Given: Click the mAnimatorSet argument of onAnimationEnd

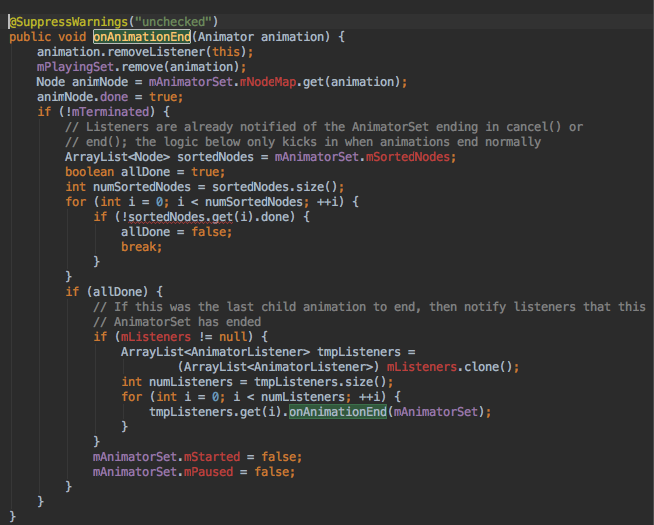Looking at the screenshot, I should tap(435, 412).
